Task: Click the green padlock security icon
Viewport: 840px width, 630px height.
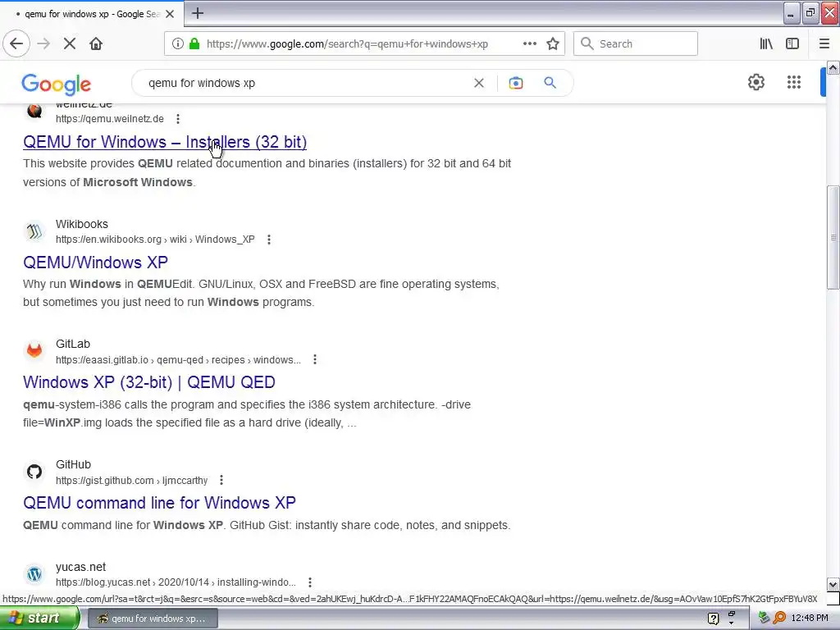Action: (x=194, y=44)
